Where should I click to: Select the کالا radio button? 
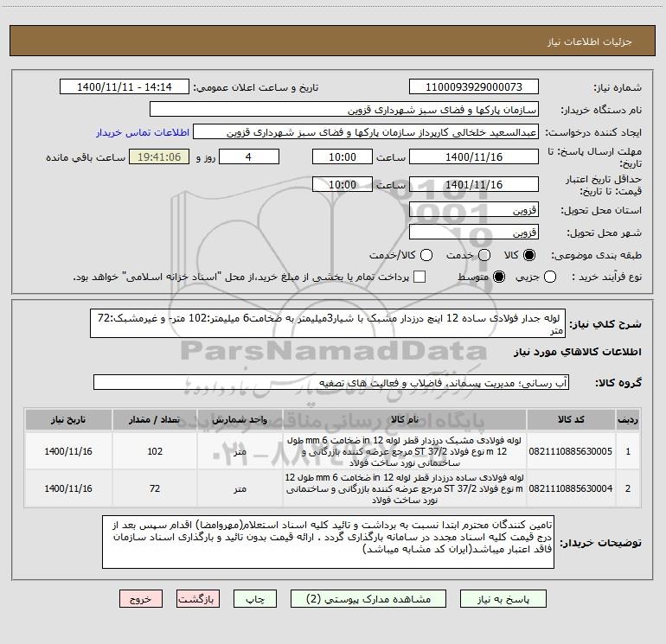(x=529, y=255)
